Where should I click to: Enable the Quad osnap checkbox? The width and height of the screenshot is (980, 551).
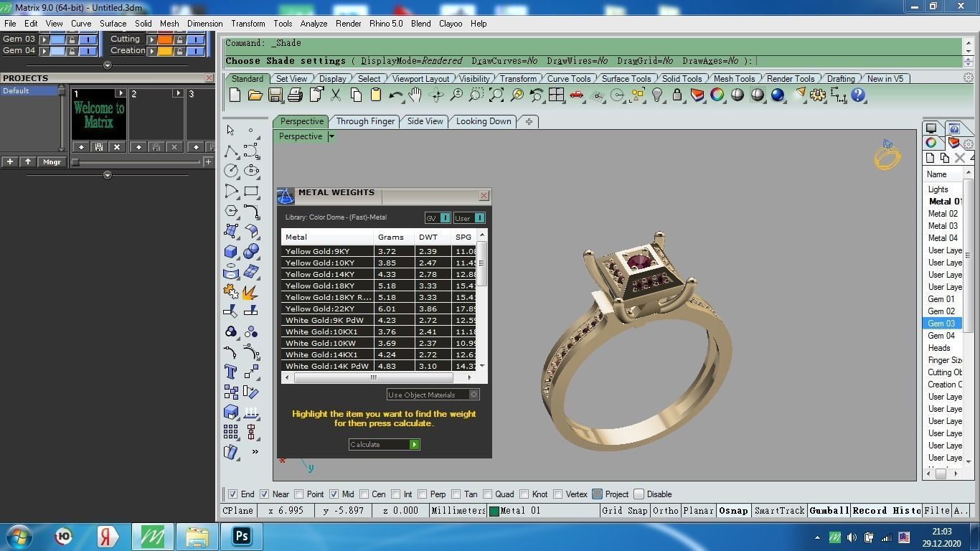tap(487, 494)
